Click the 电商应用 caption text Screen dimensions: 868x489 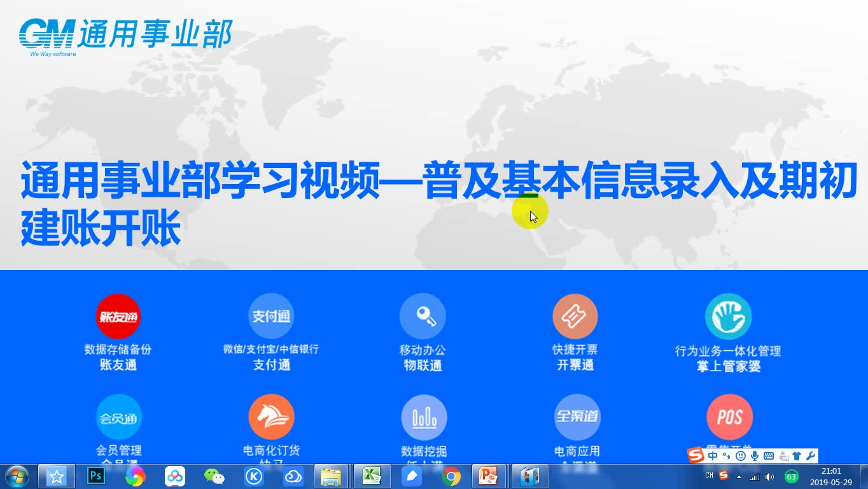pos(577,451)
